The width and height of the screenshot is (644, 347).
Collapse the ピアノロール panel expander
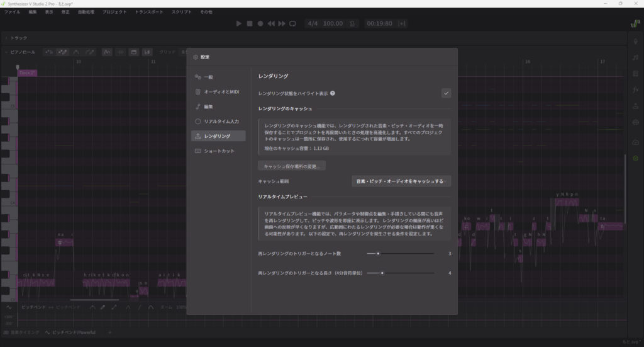coord(7,52)
